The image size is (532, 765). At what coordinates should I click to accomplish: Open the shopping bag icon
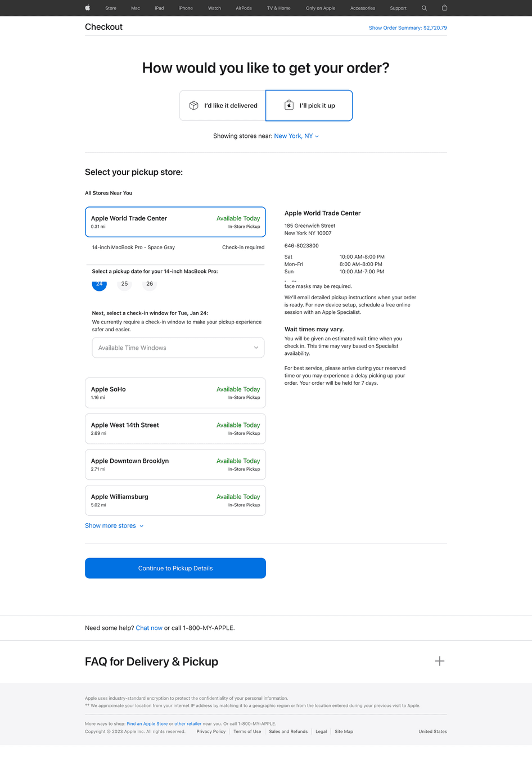(444, 8)
